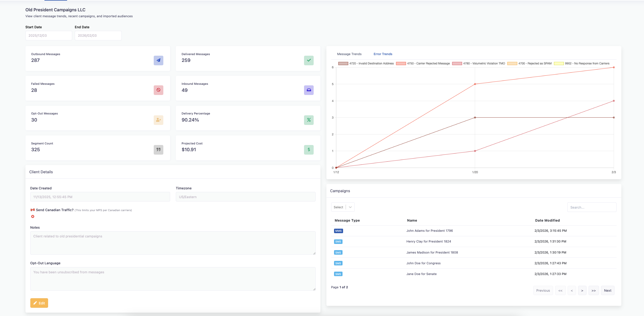Click the Delivered Messages checkmark icon
The image size is (644, 316).
click(309, 60)
